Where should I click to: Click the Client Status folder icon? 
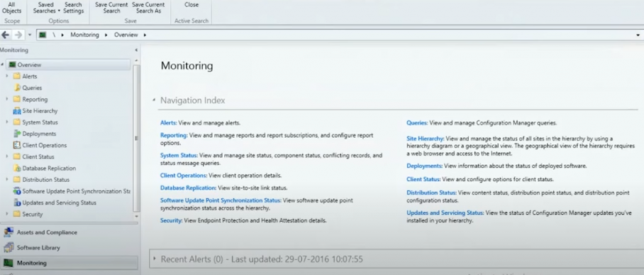pyautogui.click(x=16, y=156)
